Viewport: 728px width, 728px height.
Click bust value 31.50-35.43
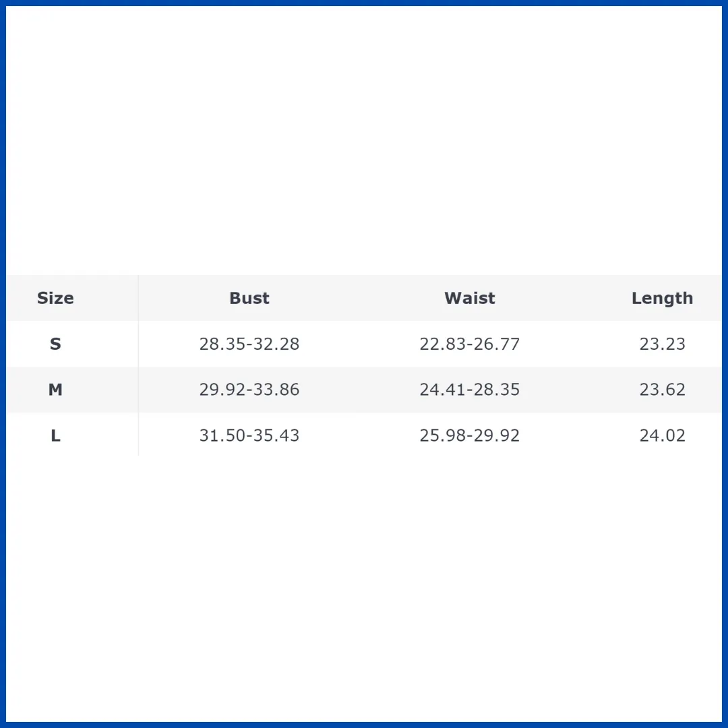tap(249, 435)
